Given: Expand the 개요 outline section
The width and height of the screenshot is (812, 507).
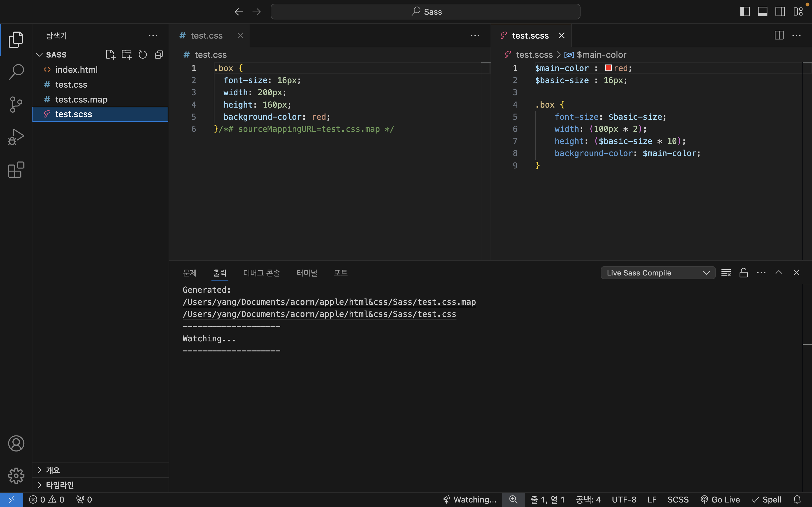Looking at the screenshot, I should (53, 470).
